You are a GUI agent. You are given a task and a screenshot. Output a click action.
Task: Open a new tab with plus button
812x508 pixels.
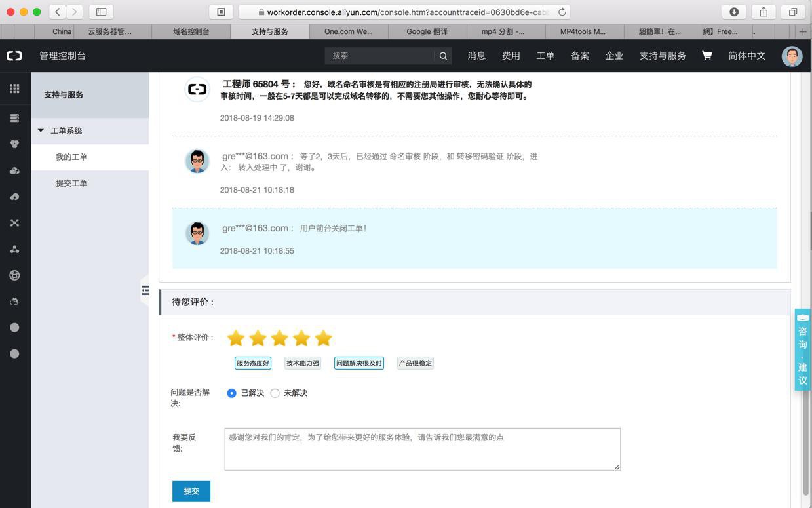tap(803, 31)
